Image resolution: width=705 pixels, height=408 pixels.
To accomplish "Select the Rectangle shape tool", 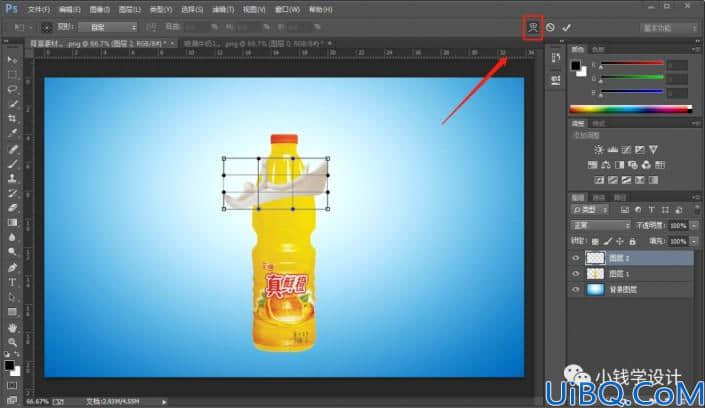I will pyautogui.click(x=12, y=312).
